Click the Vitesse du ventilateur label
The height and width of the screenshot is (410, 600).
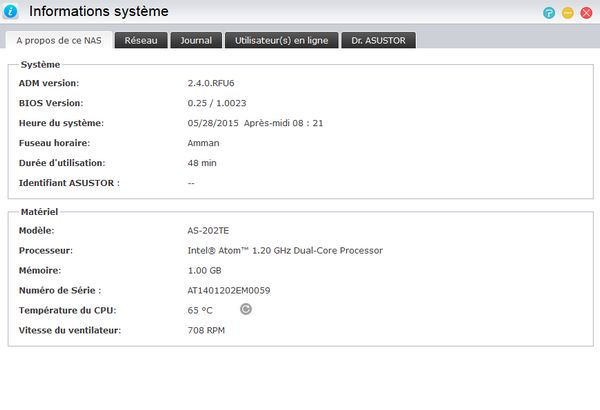click(x=70, y=330)
